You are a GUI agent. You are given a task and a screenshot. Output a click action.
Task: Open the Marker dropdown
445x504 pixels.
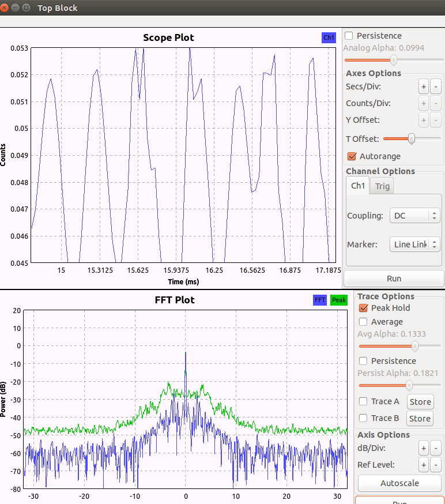click(x=414, y=245)
